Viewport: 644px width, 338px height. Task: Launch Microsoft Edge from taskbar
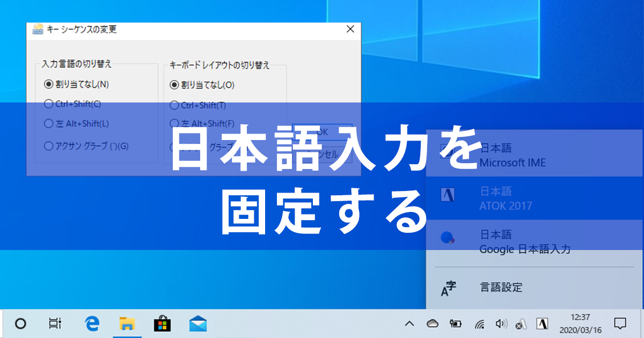pos(91,324)
